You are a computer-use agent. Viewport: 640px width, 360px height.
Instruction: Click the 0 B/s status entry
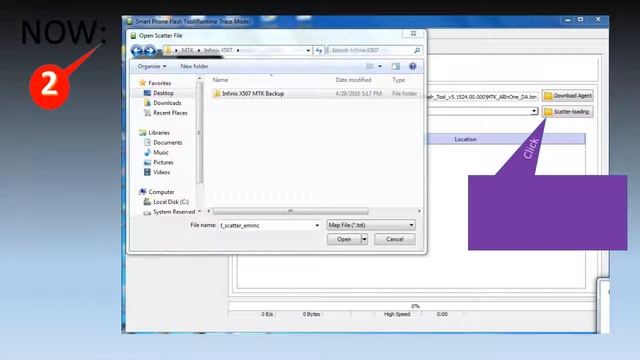[267, 314]
